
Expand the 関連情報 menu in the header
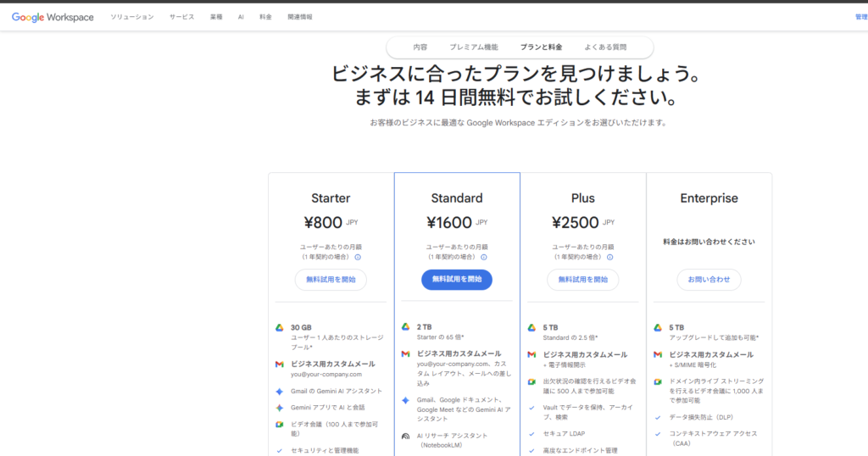point(300,17)
